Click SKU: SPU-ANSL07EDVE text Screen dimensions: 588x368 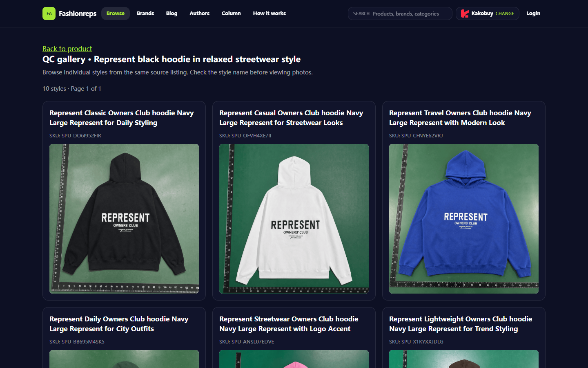click(x=247, y=342)
